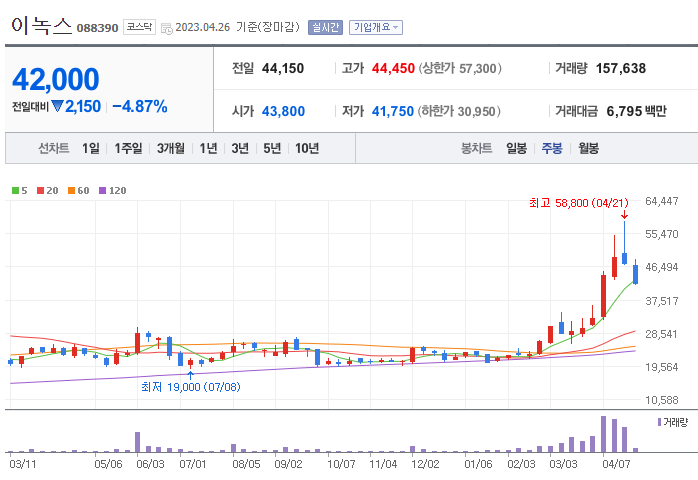The width and height of the screenshot is (698, 480).
Task: Click the 실시간 button
Action: point(325,28)
